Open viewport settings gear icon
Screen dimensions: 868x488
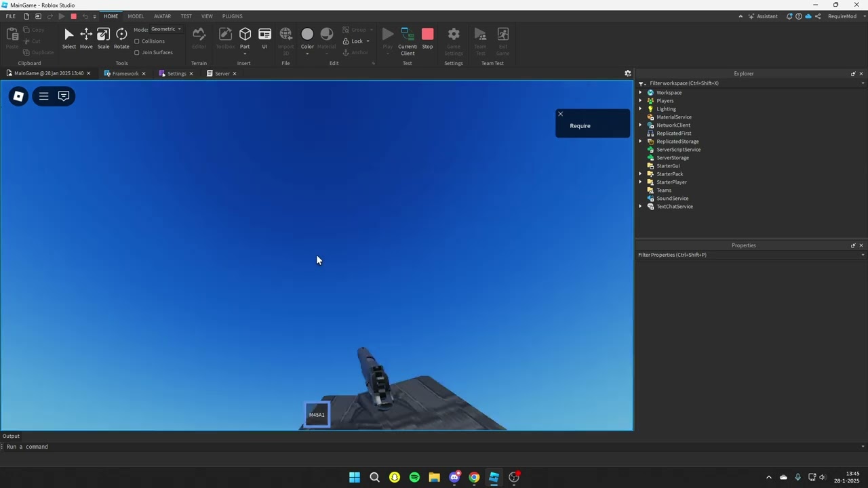[628, 73]
